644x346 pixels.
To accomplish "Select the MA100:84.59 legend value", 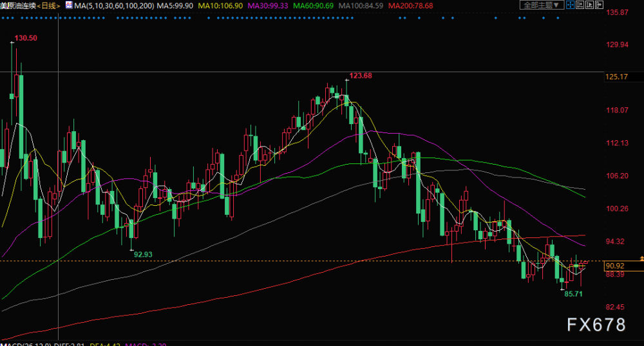I will pos(361,6).
